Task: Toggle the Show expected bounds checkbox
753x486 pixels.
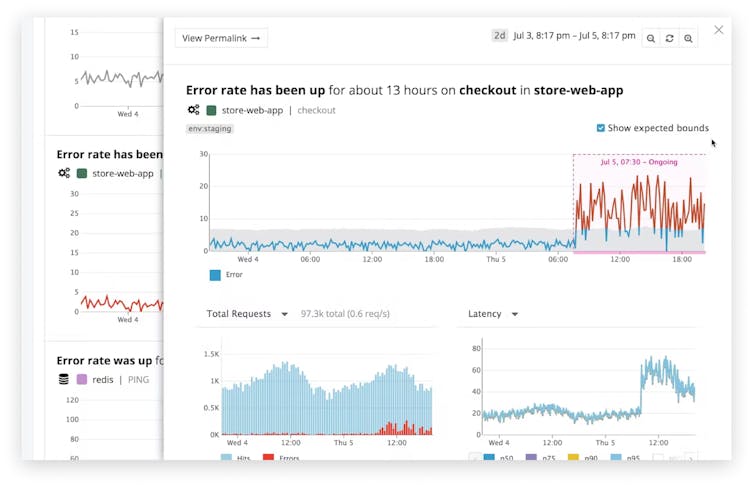Action: 601,128
